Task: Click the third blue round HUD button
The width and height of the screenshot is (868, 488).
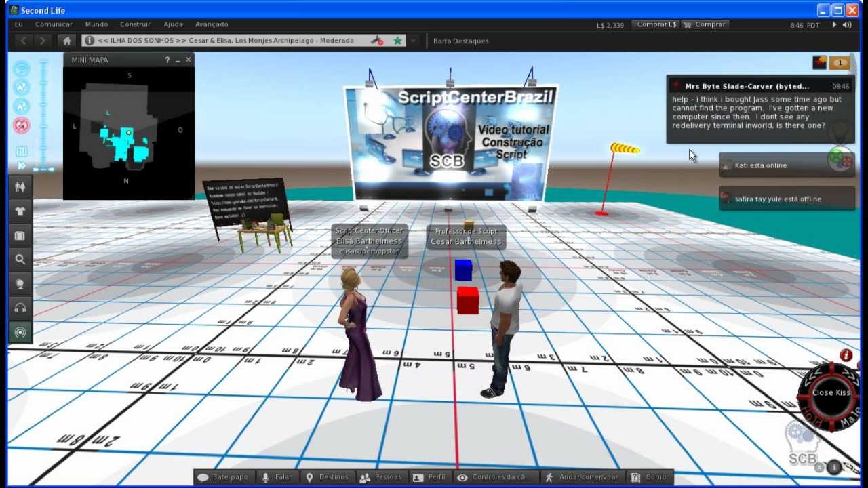Action: click(22, 106)
